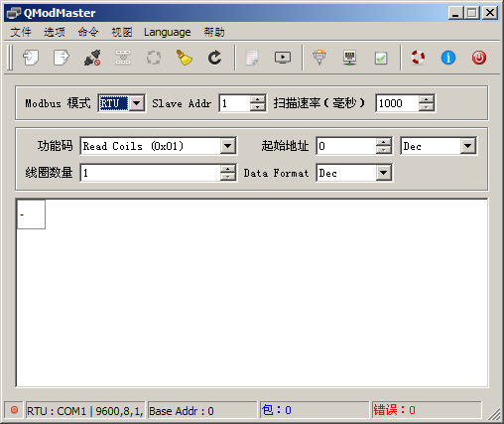Click the Clear table broom icon
The image size is (504, 424).
click(185, 58)
